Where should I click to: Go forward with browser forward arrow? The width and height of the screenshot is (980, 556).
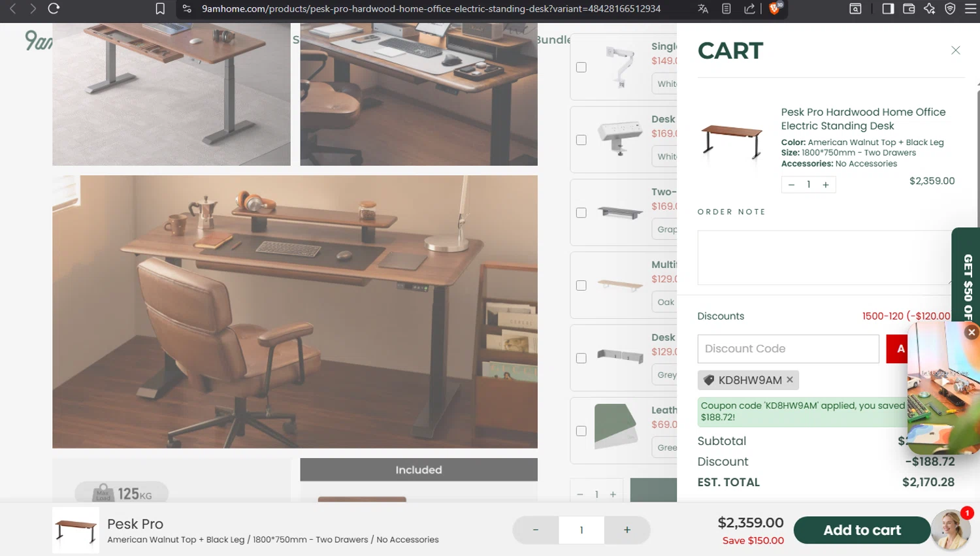[33, 8]
